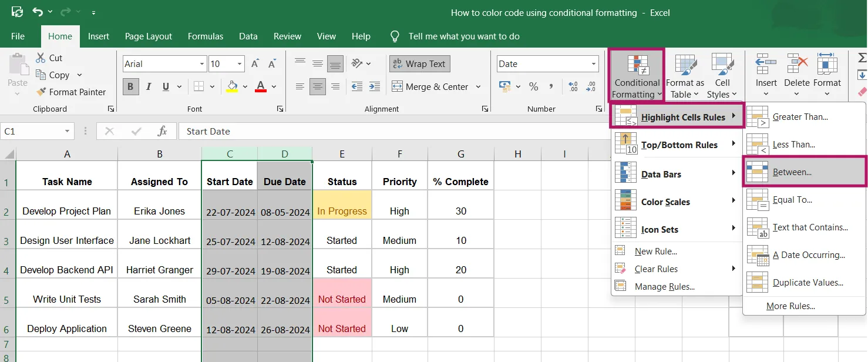The height and width of the screenshot is (362, 868).
Task: Click the Copy button
Action: [52, 75]
